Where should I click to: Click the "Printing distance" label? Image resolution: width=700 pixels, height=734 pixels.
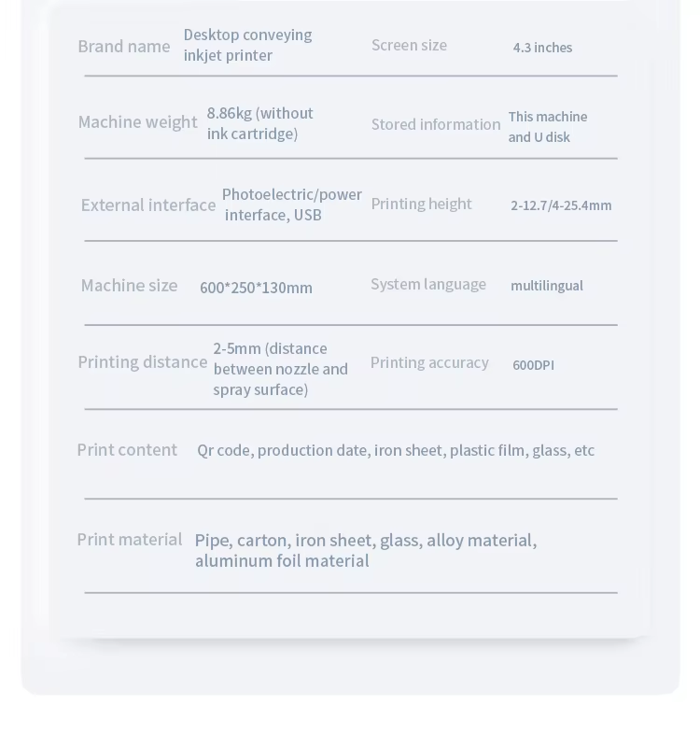(x=142, y=362)
